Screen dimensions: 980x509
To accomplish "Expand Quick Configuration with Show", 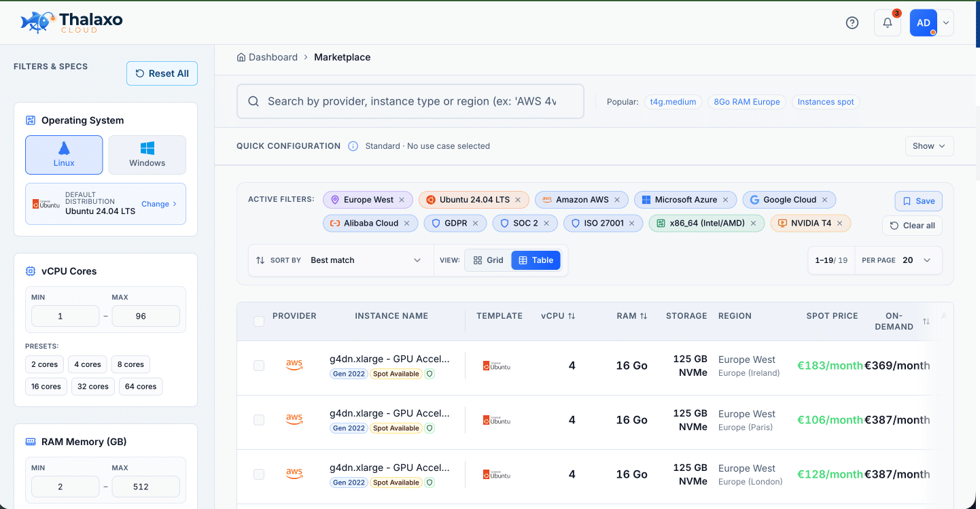I will click(929, 146).
